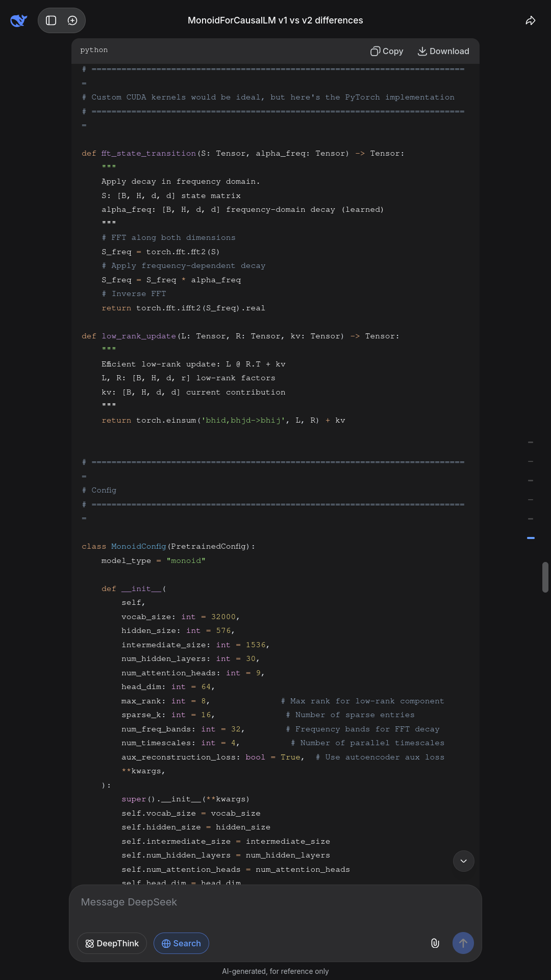Viewport: 551px width, 980px height.
Task: Go to the fourth message navigation marker
Action: [531, 500]
